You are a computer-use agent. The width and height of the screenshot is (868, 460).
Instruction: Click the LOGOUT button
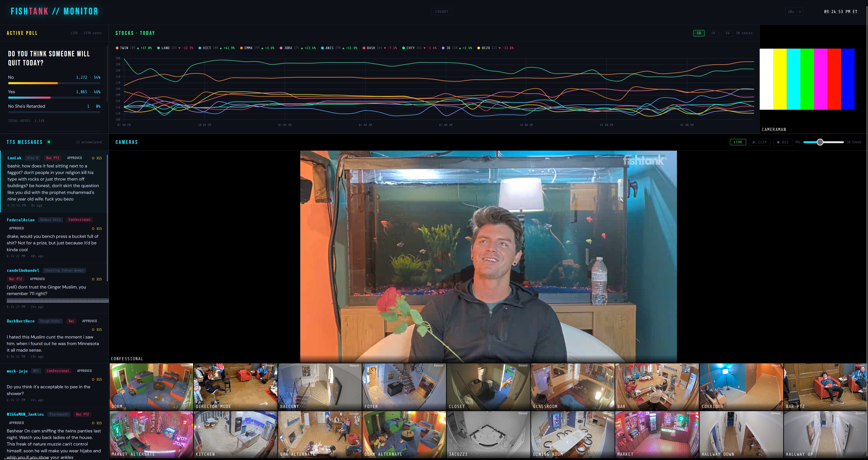[x=441, y=12]
